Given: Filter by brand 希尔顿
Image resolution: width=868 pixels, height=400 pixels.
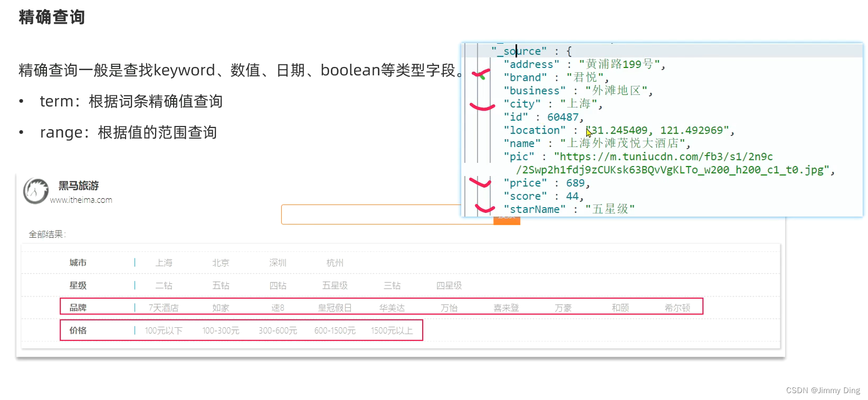Looking at the screenshot, I should click(677, 308).
